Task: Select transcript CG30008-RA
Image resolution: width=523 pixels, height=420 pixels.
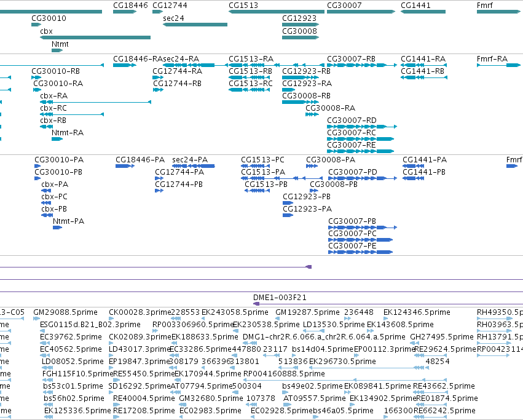Action: (330, 108)
